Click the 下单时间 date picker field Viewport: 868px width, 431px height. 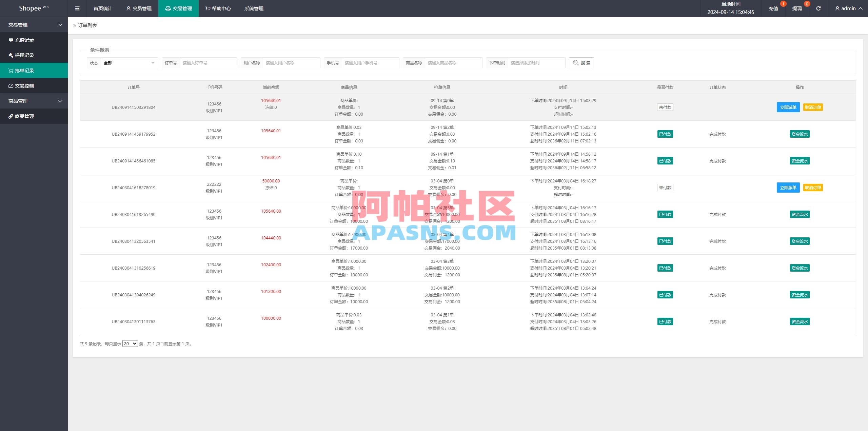pyautogui.click(x=536, y=62)
